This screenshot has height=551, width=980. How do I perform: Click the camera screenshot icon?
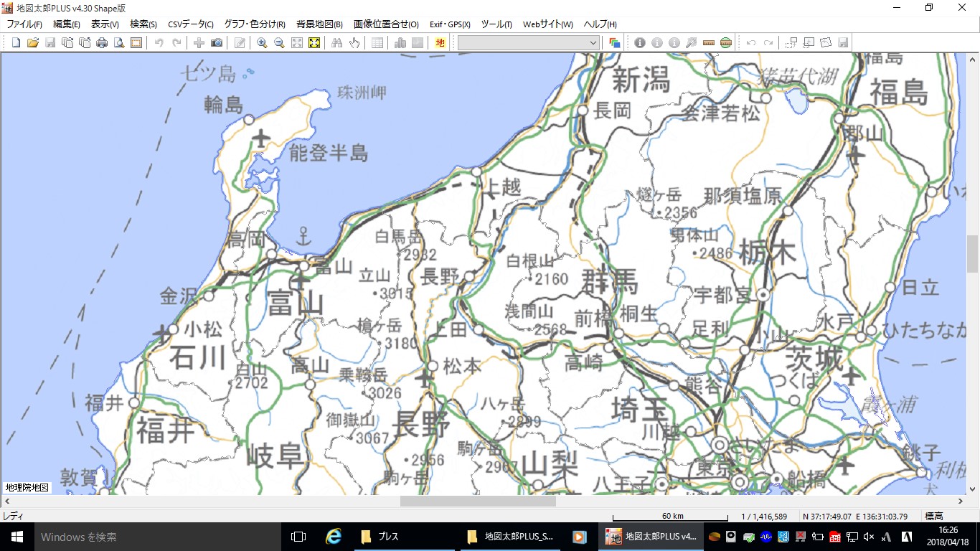point(217,43)
